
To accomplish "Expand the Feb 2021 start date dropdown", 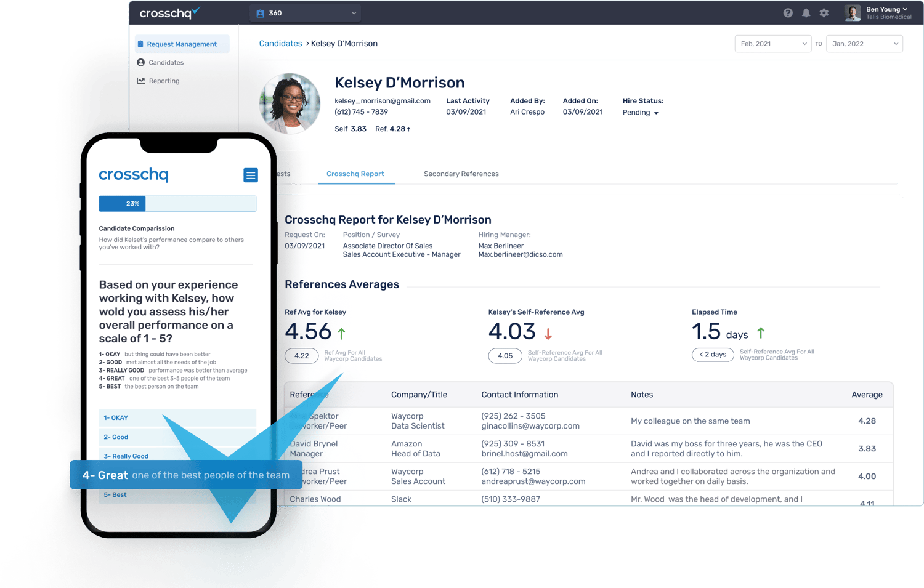I will click(772, 44).
